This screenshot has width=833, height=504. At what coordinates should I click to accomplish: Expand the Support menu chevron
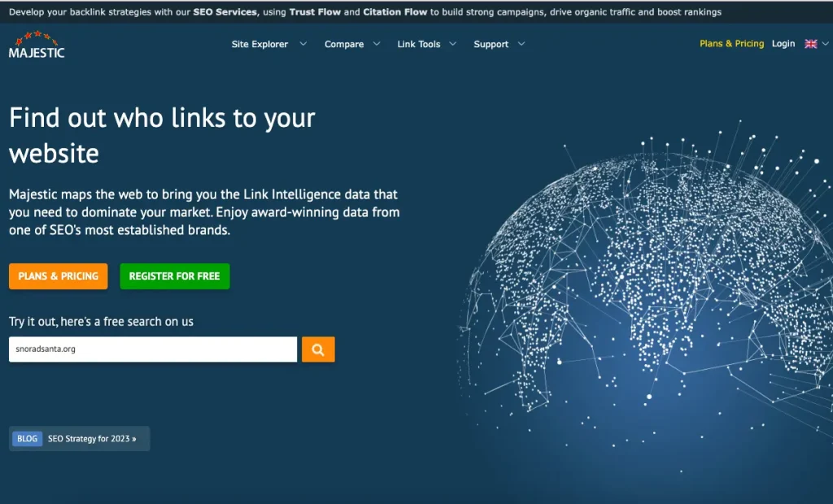click(521, 44)
